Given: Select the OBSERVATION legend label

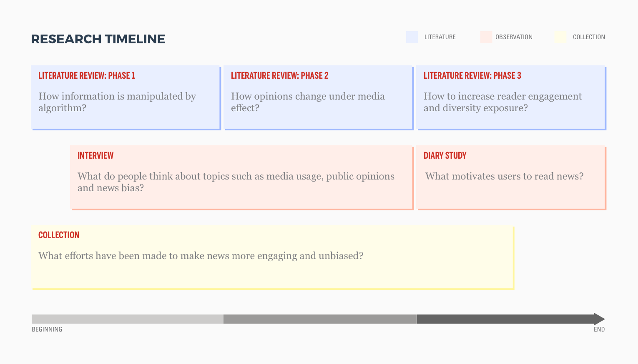Looking at the screenshot, I should [x=514, y=37].
